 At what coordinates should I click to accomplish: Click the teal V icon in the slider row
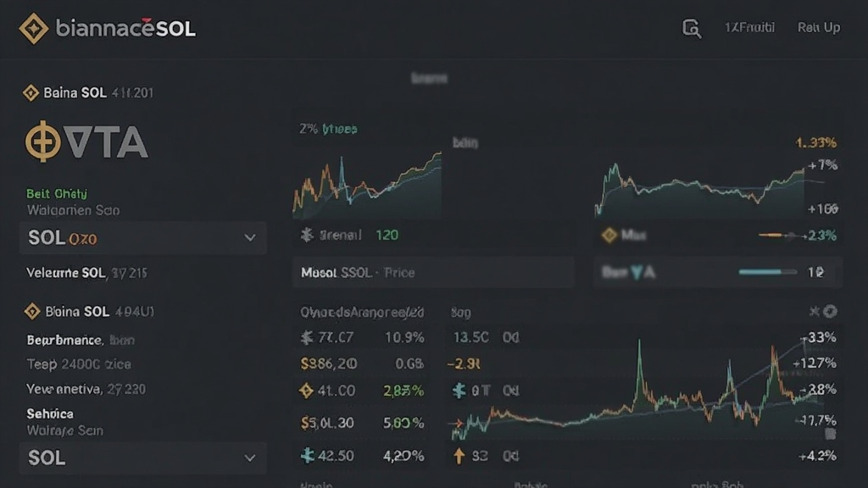637,272
